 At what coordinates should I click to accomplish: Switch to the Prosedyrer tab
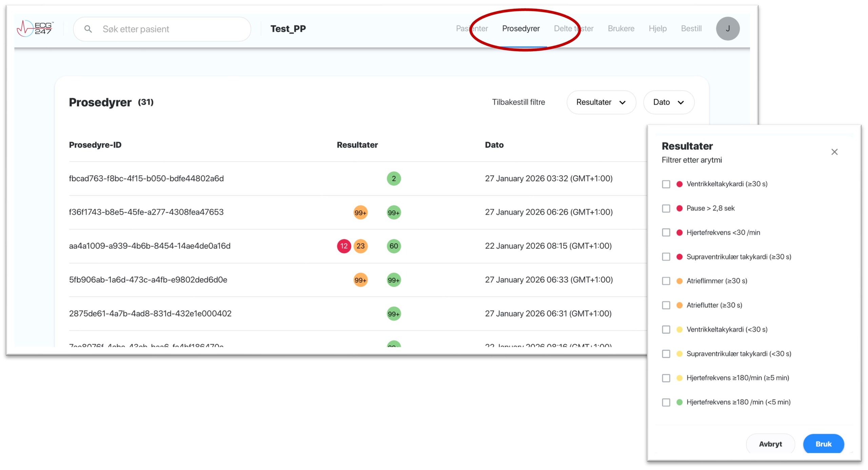(x=520, y=29)
